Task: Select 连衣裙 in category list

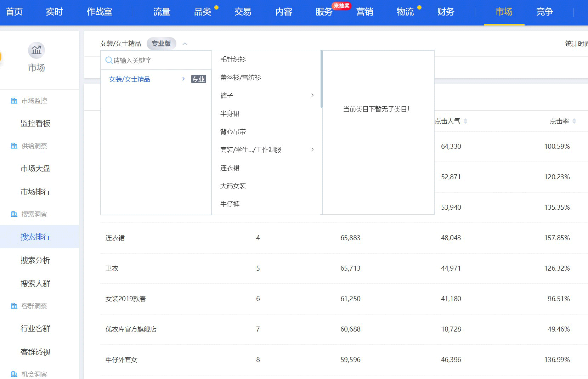Action: click(x=230, y=168)
